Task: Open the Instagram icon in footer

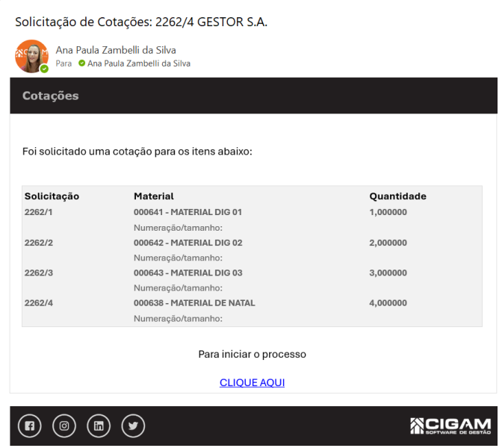Action: click(x=64, y=426)
